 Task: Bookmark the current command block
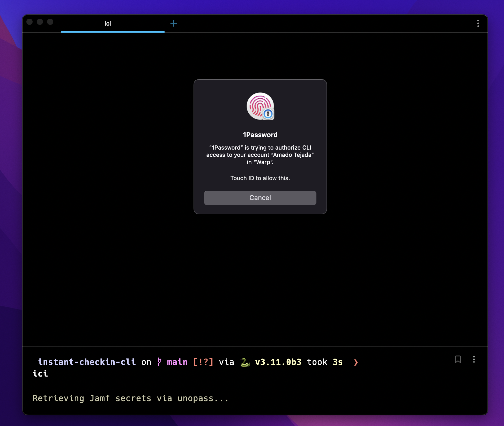click(458, 359)
